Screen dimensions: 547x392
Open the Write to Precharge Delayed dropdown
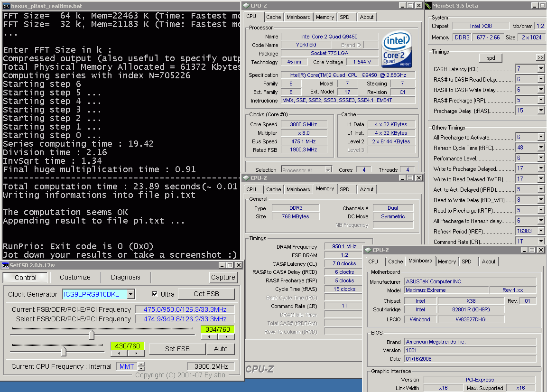[x=541, y=168]
